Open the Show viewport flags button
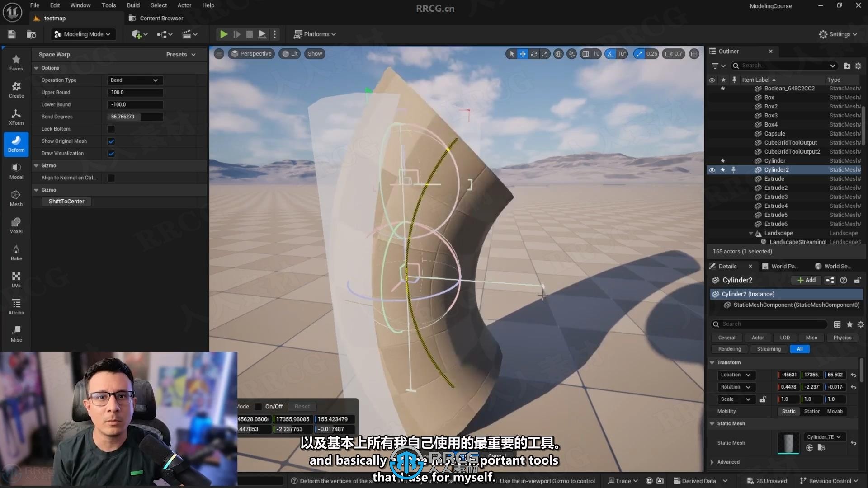Screen dimensions: 868x488 click(x=315, y=54)
